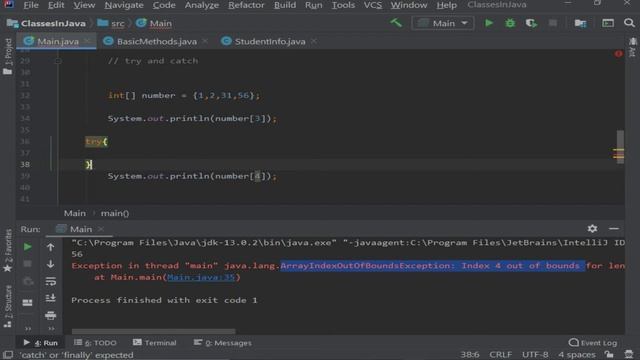Click the toolbar stop button
The width and height of the screenshot is (640, 360).
553,23
